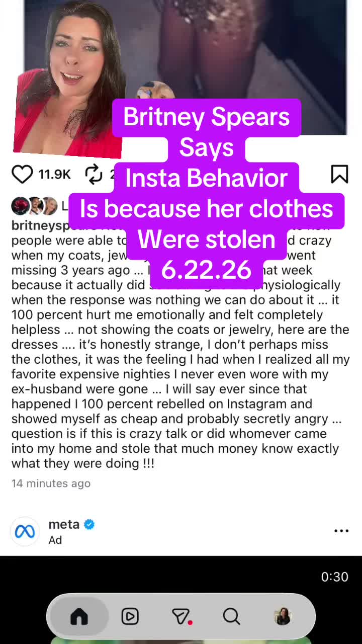Tap the 'Britney Spears Says' purple caption sticker

(207, 132)
